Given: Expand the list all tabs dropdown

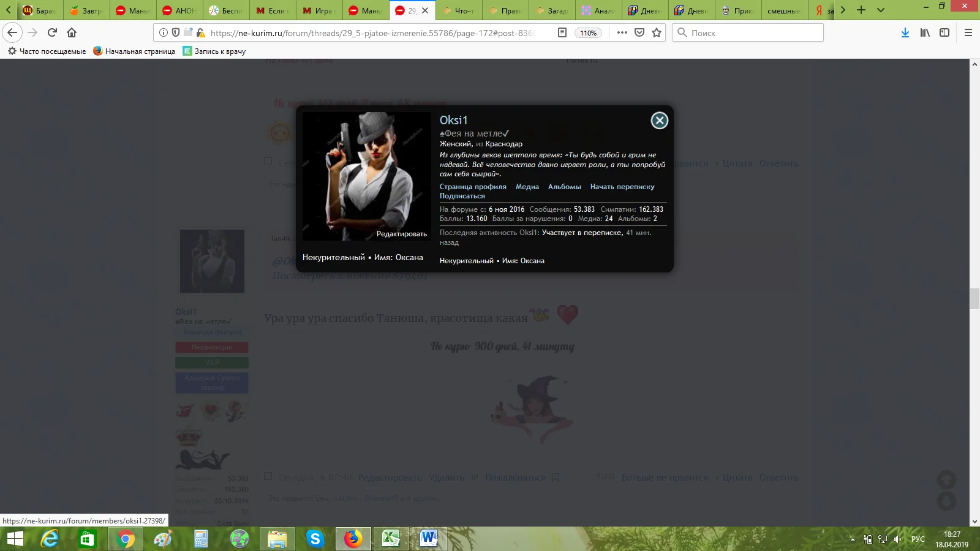Looking at the screenshot, I should point(881,10).
